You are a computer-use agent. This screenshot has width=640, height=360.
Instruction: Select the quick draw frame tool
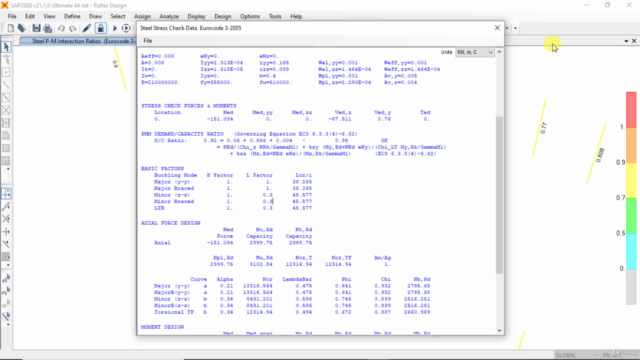pyautogui.click(x=6, y=98)
